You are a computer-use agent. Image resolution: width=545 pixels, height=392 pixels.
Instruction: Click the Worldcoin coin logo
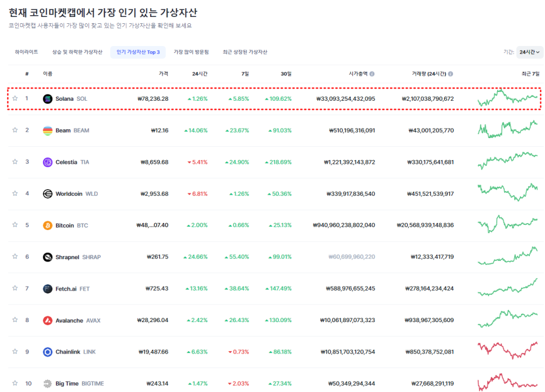48,194
